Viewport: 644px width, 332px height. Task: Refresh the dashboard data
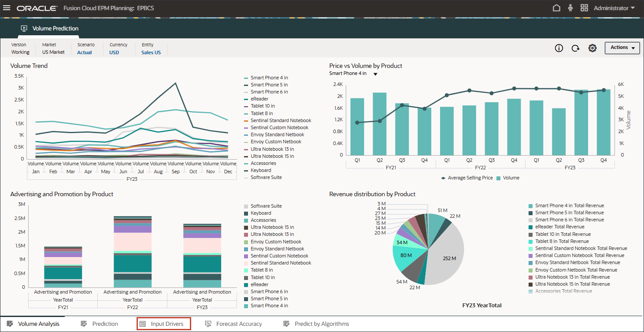click(575, 48)
